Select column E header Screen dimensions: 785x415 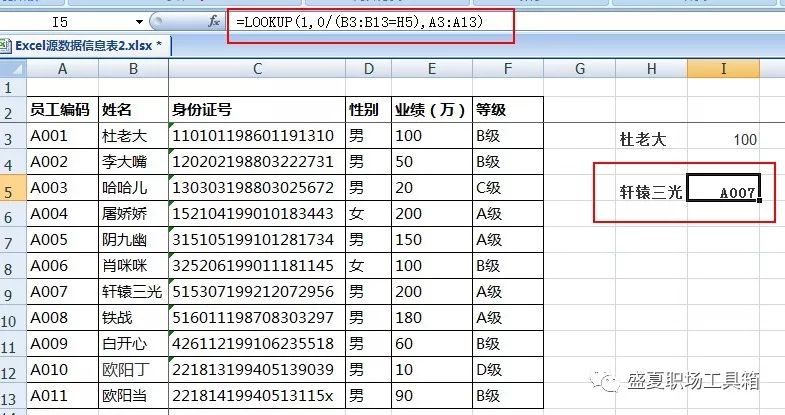432,69
